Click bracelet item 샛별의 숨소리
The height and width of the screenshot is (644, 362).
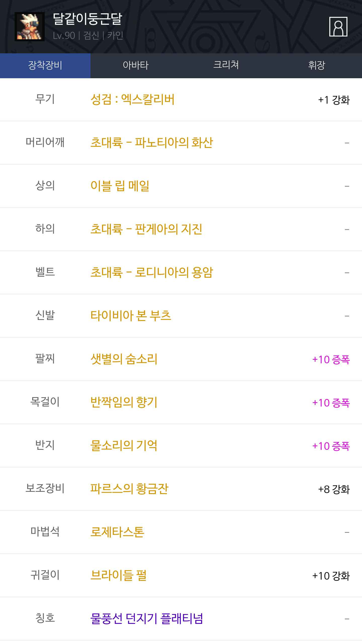pos(124,359)
